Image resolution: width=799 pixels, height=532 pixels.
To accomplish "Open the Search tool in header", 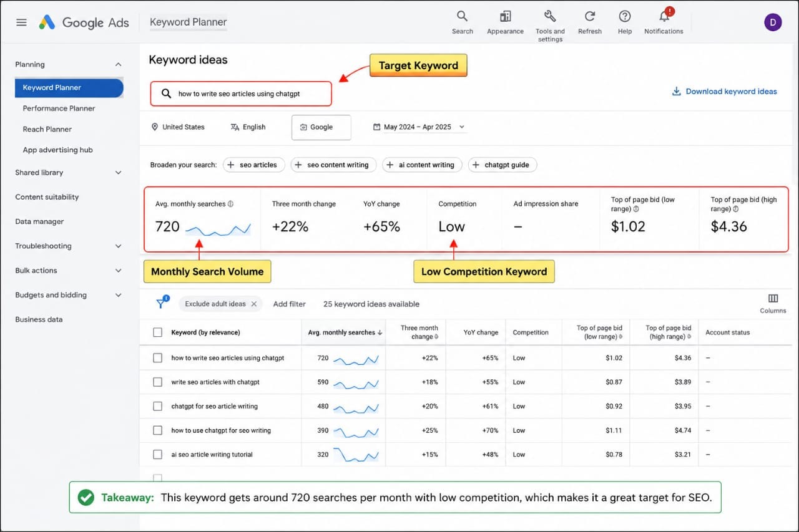I will coord(462,22).
